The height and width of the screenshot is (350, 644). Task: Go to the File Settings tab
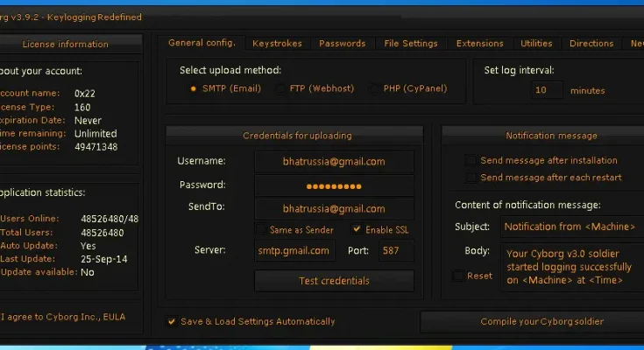pos(410,43)
